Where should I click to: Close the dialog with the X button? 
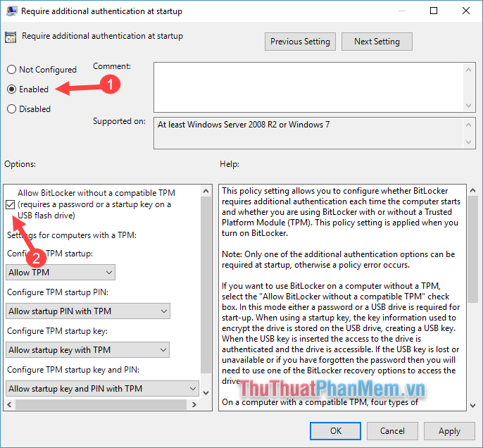click(466, 11)
